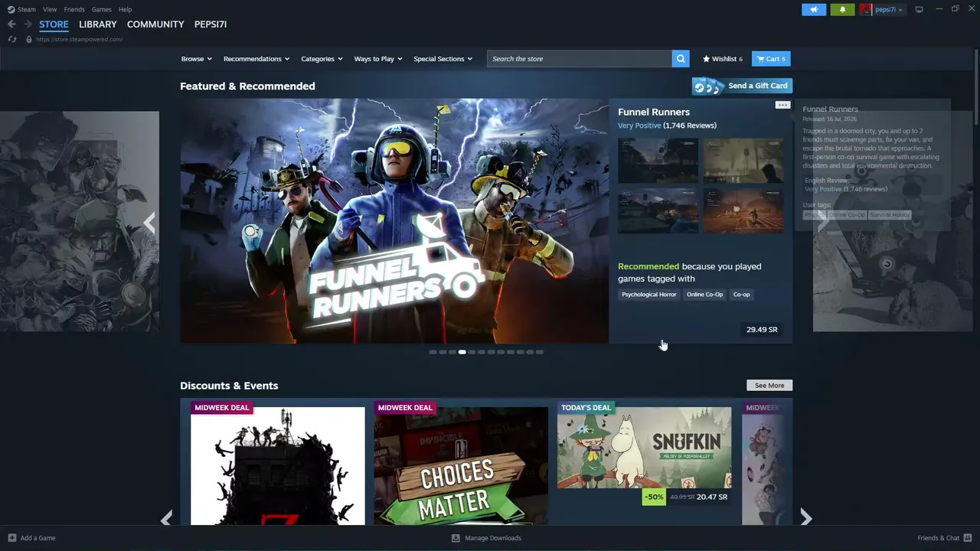Click the Friends & Chat icon
The width and height of the screenshot is (980, 551).
(968, 538)
